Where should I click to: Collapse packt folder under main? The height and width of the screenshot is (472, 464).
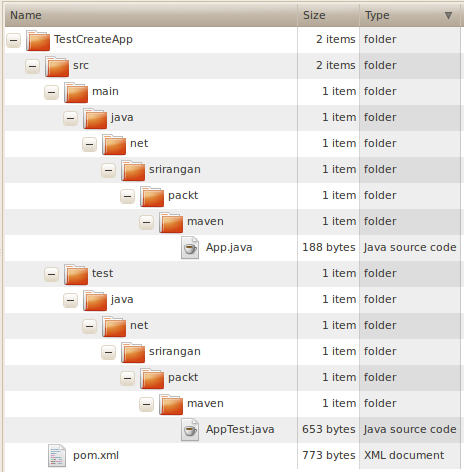click(x=127, y=196)
